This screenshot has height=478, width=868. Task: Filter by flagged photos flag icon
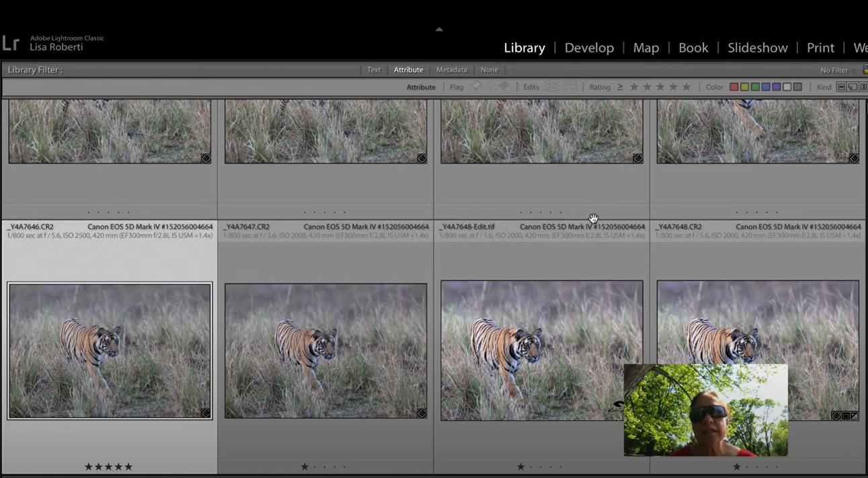pos(476,87)
